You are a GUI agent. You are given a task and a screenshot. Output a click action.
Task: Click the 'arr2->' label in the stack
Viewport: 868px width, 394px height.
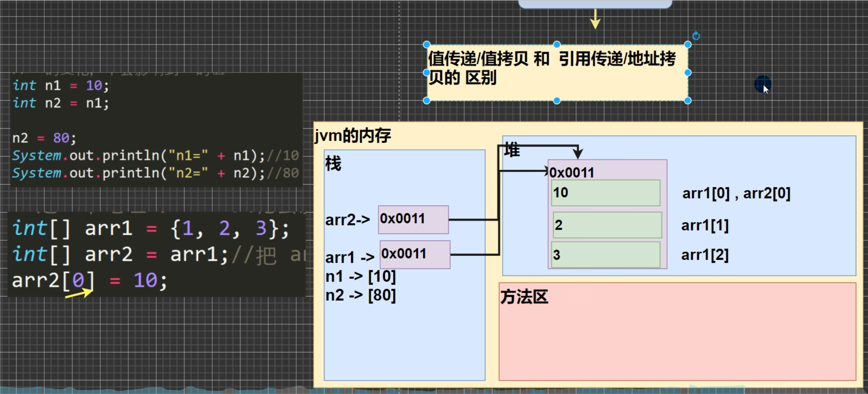click(348, 220)
